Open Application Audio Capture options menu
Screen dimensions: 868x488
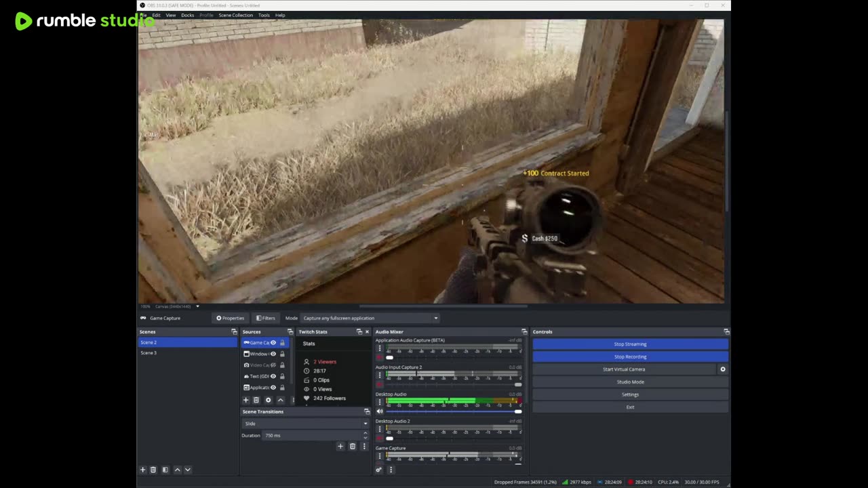click(x=380, y=348)
